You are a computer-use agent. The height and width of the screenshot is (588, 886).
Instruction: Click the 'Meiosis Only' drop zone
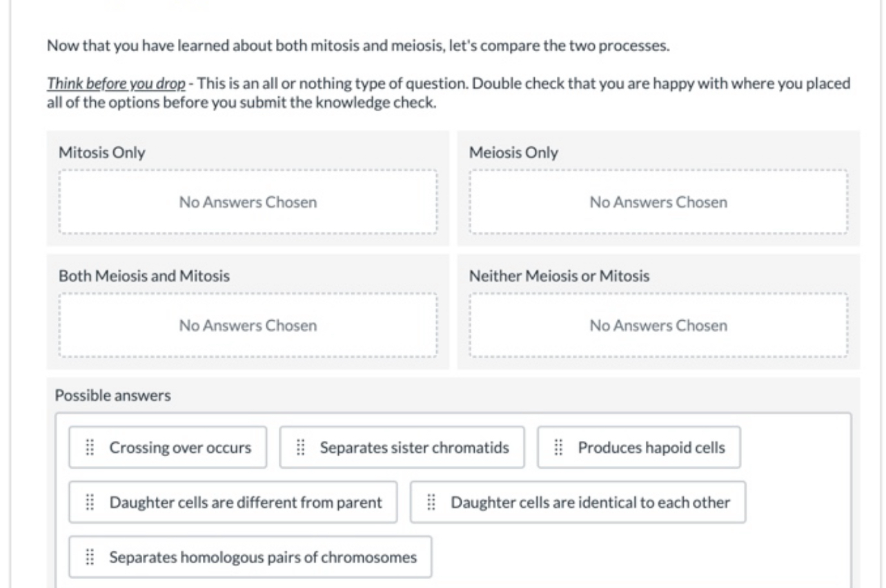(658, 202)
